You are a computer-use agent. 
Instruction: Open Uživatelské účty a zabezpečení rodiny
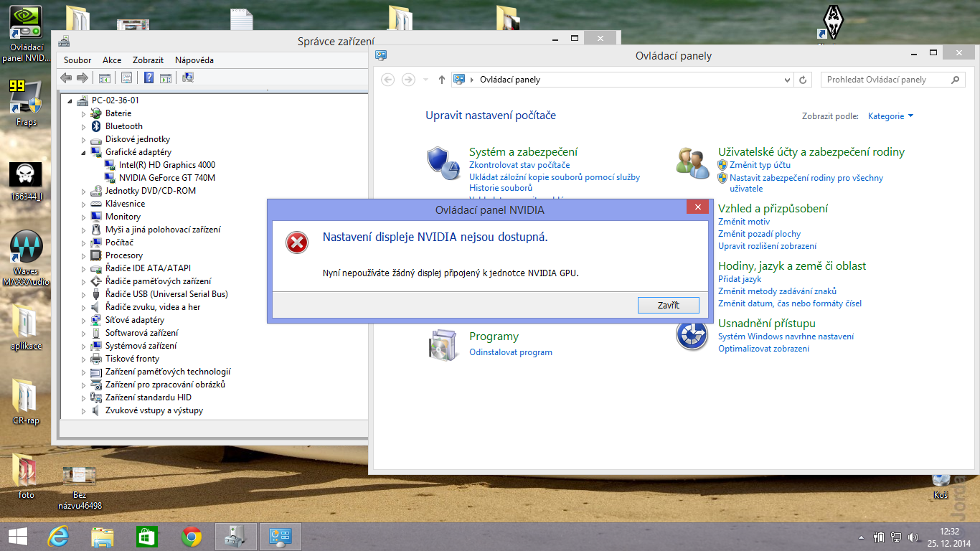[811, 151]
